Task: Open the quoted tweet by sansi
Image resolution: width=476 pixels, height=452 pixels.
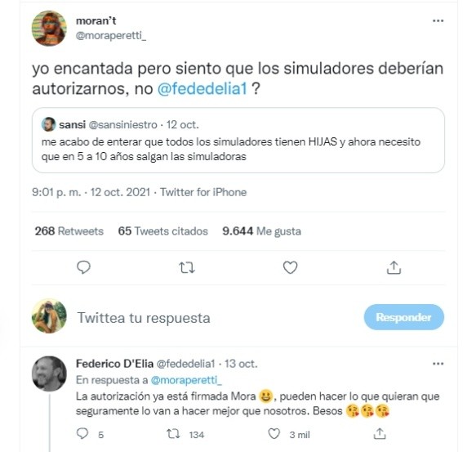Action: [x=238, y=140]
